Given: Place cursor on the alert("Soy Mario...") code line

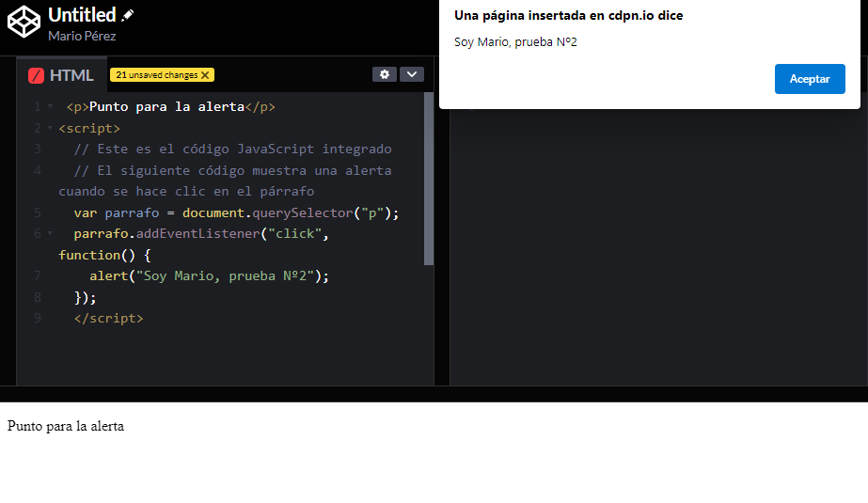Looking at the screenshot, I should pyautogui.click(x=210, y=275).
